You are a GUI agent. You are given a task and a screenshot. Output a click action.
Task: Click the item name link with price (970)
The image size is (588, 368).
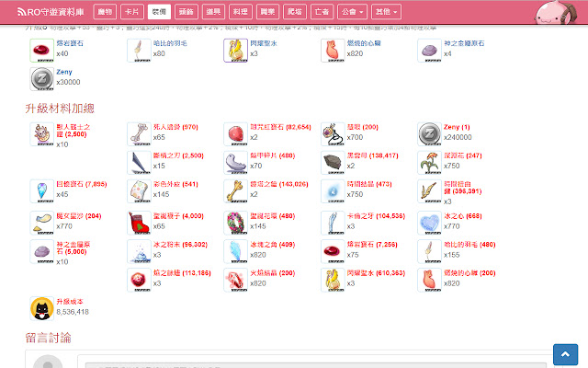click(175, 127)
